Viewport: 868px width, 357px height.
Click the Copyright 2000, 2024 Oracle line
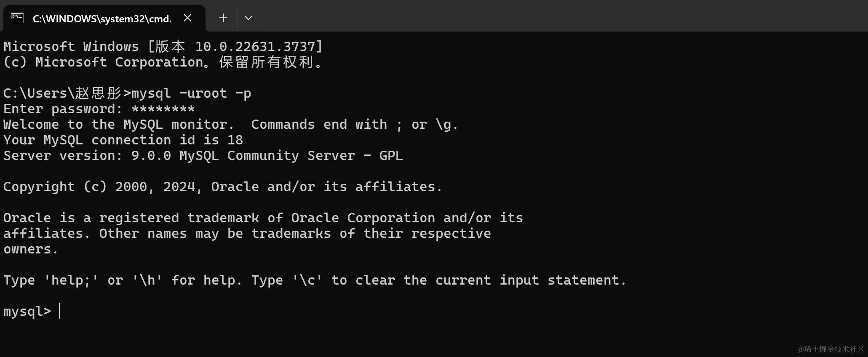click(223, 187)
